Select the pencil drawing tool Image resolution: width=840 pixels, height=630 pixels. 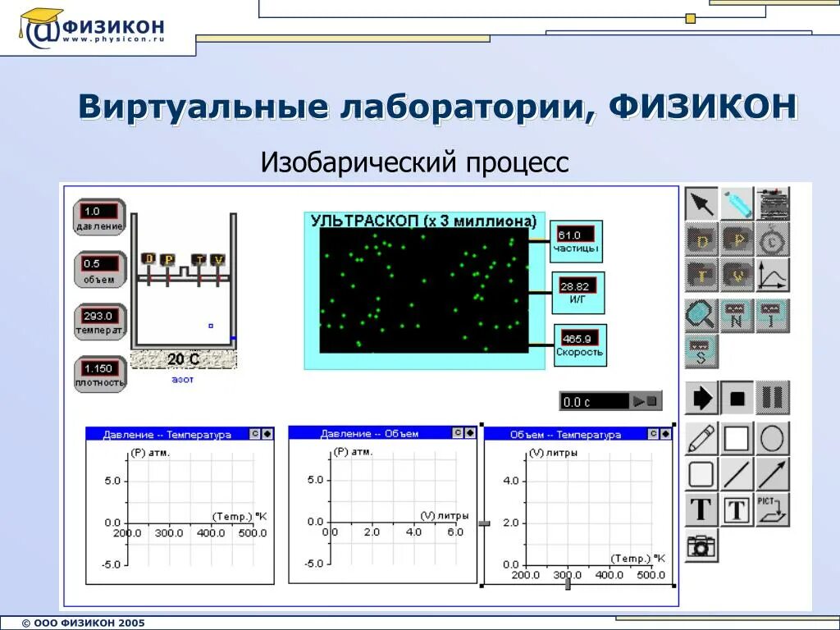701,439
